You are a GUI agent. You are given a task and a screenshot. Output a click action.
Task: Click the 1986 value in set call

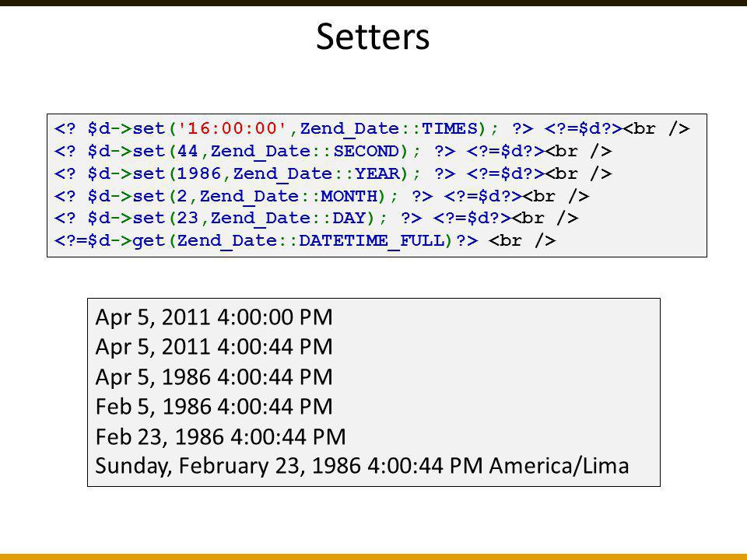tap(198, 173)
